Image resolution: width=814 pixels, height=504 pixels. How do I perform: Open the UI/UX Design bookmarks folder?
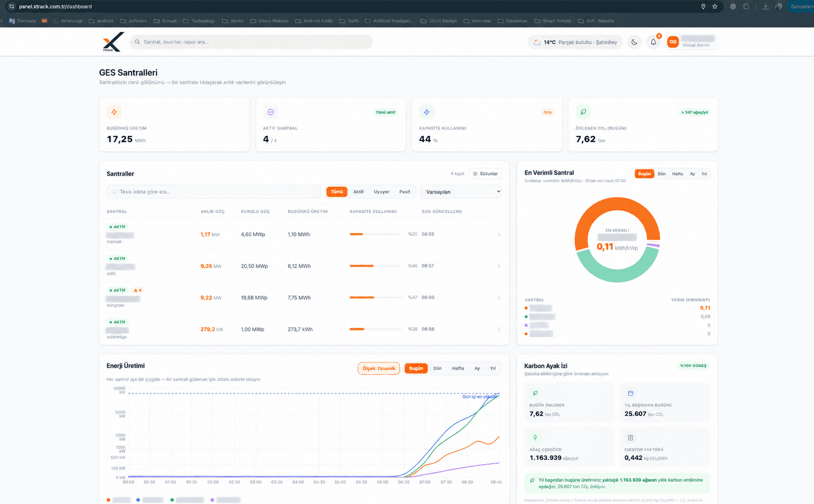pos(439,21)
